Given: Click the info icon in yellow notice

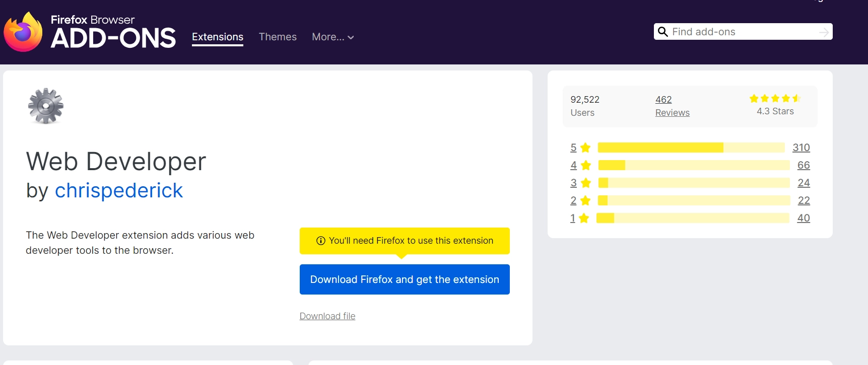Looking at the screenshot, I should (320, 241).
